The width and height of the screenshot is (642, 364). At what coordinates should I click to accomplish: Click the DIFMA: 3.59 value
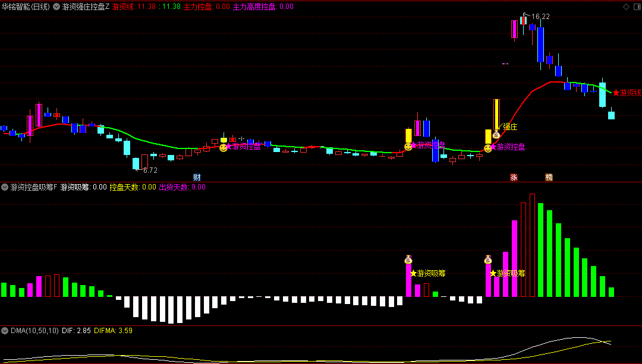coord(114,331)
